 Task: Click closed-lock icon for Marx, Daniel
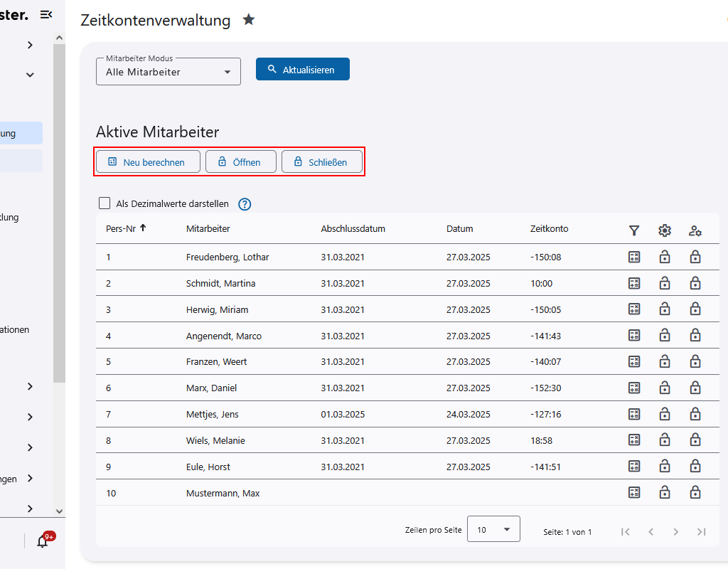click(x=695, y=388)
